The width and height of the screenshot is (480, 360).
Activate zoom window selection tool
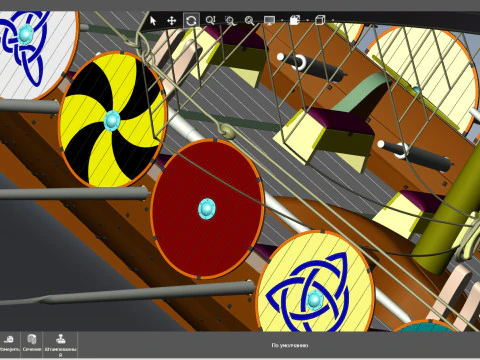click(x=230, y=21)
